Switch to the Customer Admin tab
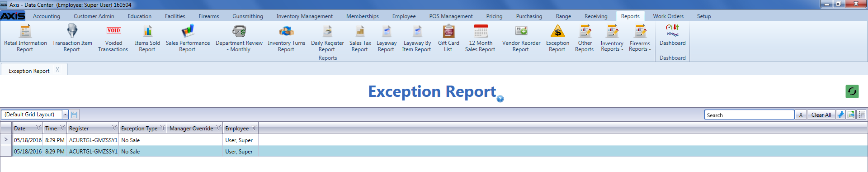The width and height of the screenshot is (868, 172). point(94,16)
